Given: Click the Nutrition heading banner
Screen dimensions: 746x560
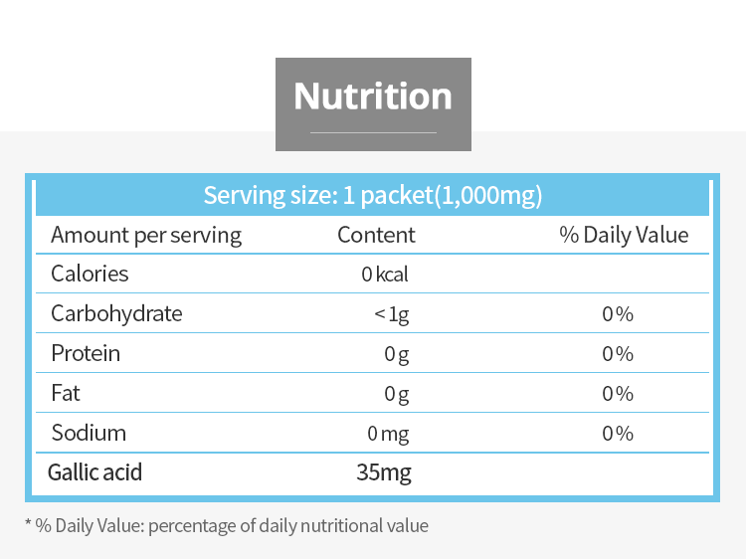Looking at the screenshot, I should coord(373,97).
